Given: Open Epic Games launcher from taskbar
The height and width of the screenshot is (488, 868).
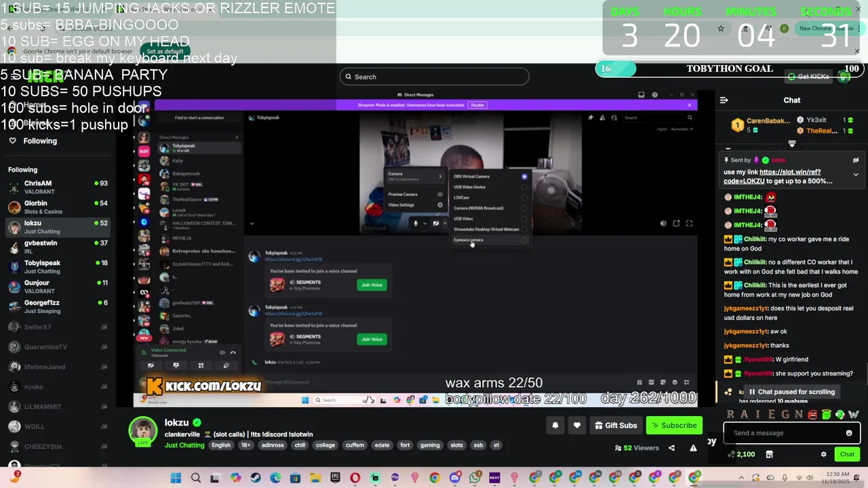Looking at the screenshot, I should tap(335, 478).
